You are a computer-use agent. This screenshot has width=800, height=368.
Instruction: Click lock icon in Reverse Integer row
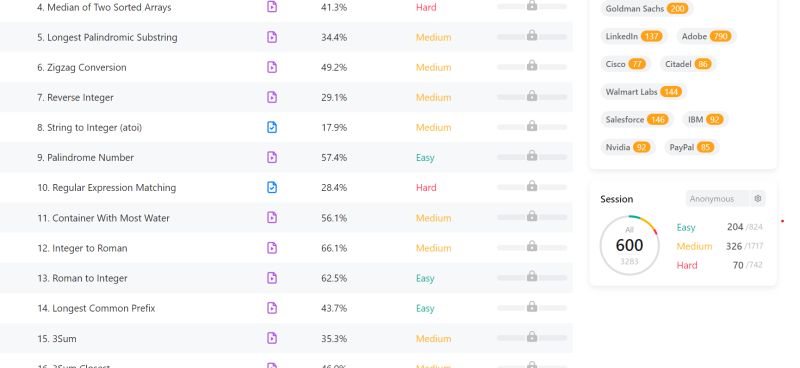click(532, 95)
